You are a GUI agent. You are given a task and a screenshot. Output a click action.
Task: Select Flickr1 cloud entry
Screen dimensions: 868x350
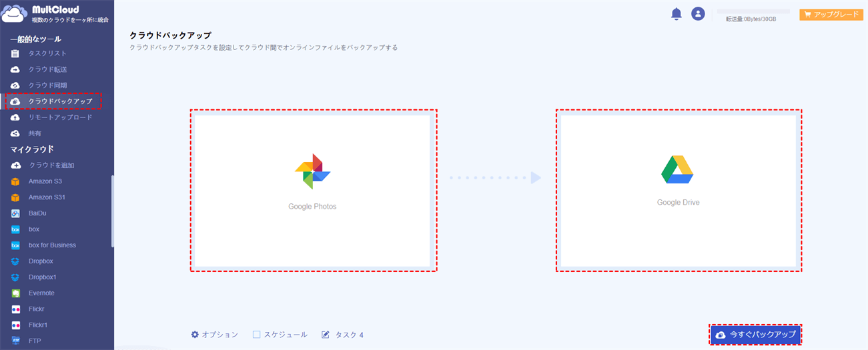pyautogui.click(x=38, y=325)
